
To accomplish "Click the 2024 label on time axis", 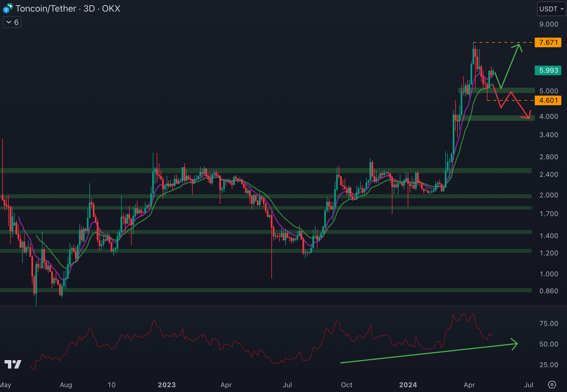I will pyautogui.click(x=408, y=385).
